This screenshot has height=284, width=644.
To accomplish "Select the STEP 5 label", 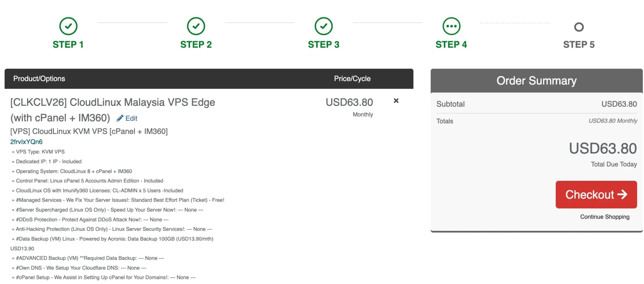I will coord(579,45).
